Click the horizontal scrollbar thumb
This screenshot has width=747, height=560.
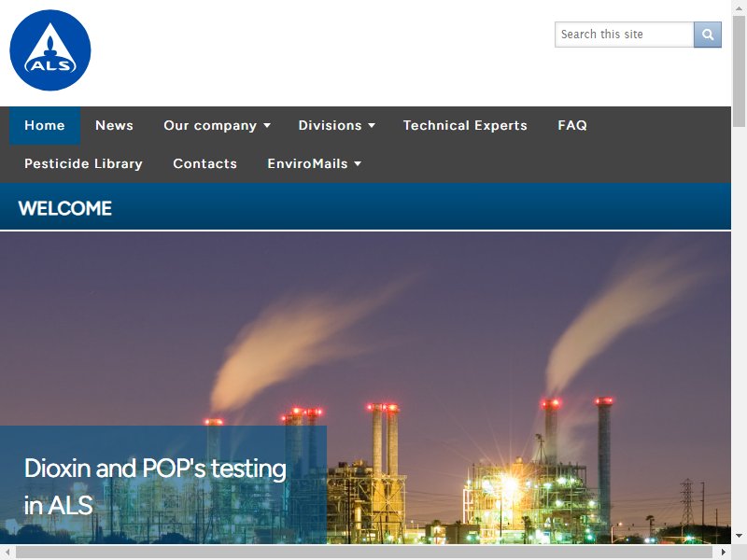364,552
